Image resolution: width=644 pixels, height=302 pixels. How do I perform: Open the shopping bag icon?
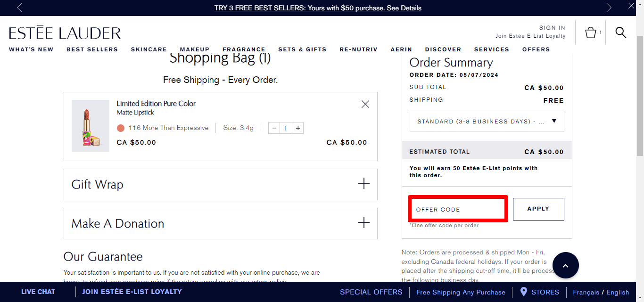[591, 32]
